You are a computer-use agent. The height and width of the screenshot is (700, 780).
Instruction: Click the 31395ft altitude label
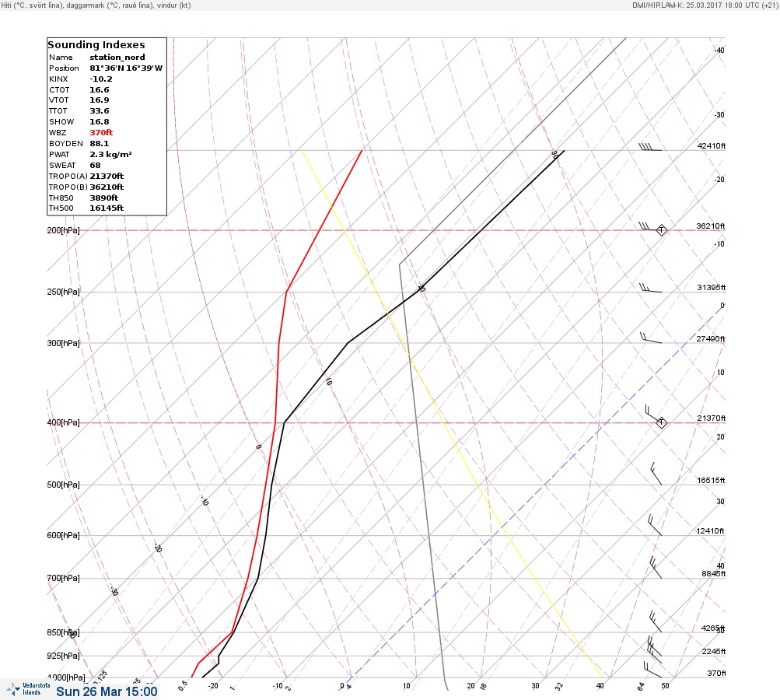[x=712, y=288]
